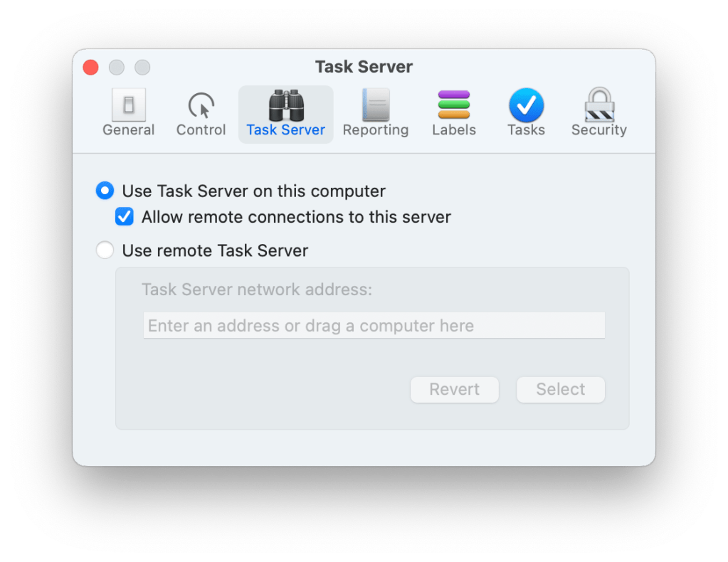Choose the Use remote Task Server option

(105, 250)
